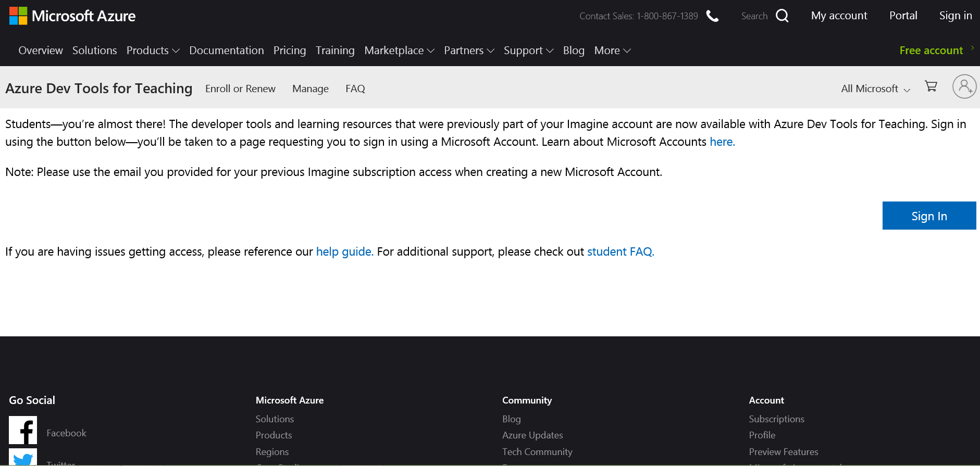Click the Microsoft Azure logo

click(72, 16)
